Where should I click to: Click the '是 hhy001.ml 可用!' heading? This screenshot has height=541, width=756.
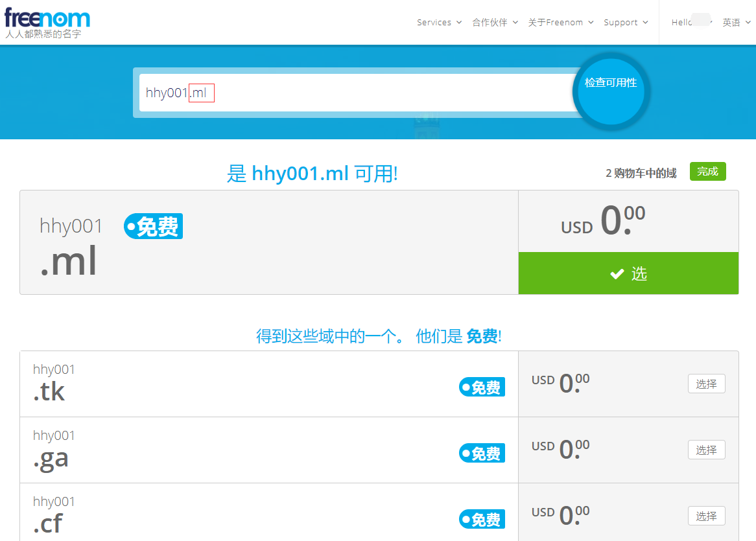coord(313,174)
